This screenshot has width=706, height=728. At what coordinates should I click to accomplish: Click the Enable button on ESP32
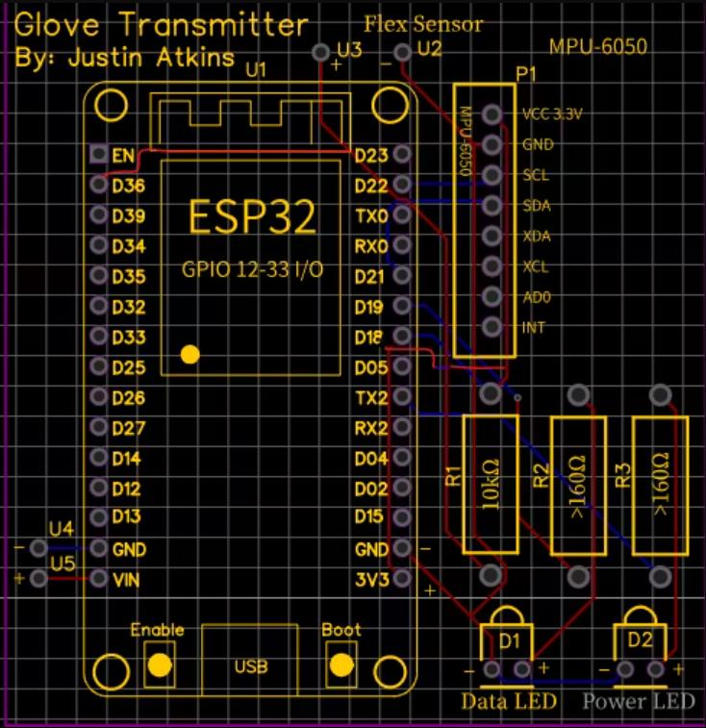[x=160, y=665]
